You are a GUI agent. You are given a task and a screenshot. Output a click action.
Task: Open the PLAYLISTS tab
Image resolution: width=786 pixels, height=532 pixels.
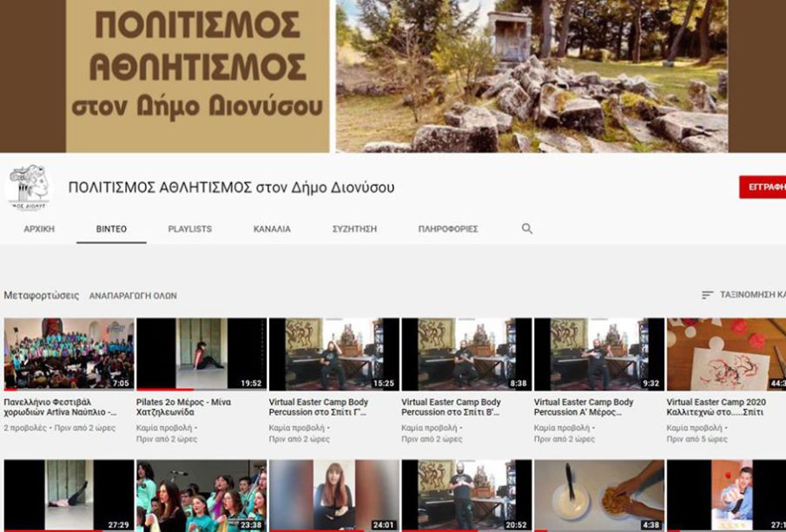[x=189, y=229]
